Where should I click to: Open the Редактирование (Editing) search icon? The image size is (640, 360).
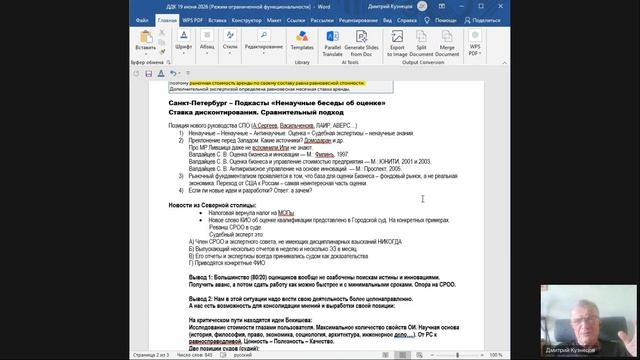pos(264,35)
